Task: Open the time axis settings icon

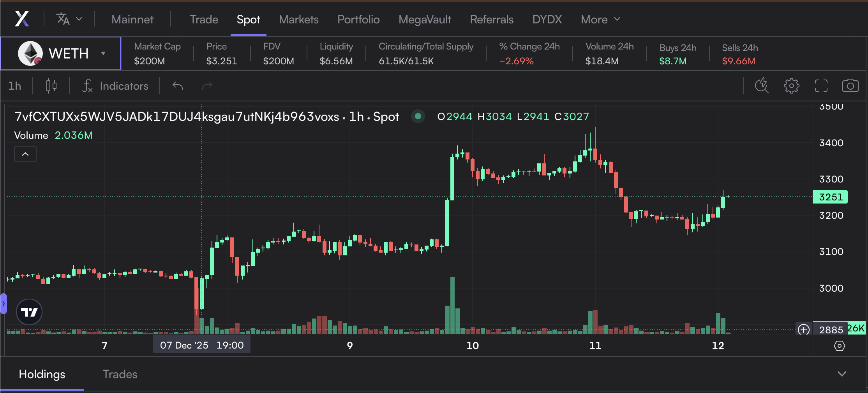Action: pyautogui.click(x=840, y=346)
